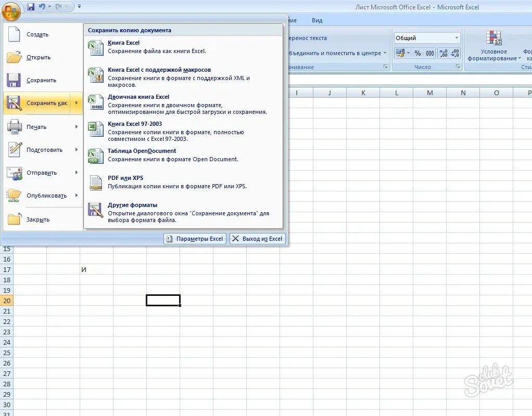Click Increase decimal icon
Viewport: 532px width, 416px height.
pos(444,53)
